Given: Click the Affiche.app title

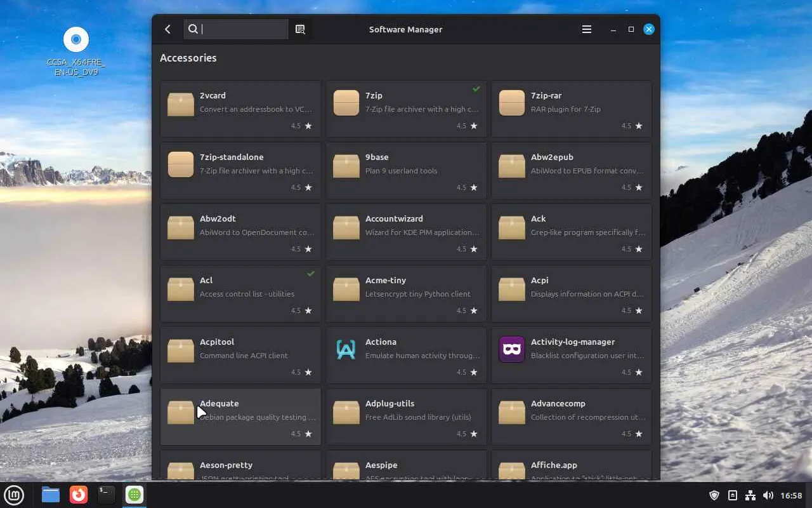Looking at the screenshot, I should (x=554, y=465).
